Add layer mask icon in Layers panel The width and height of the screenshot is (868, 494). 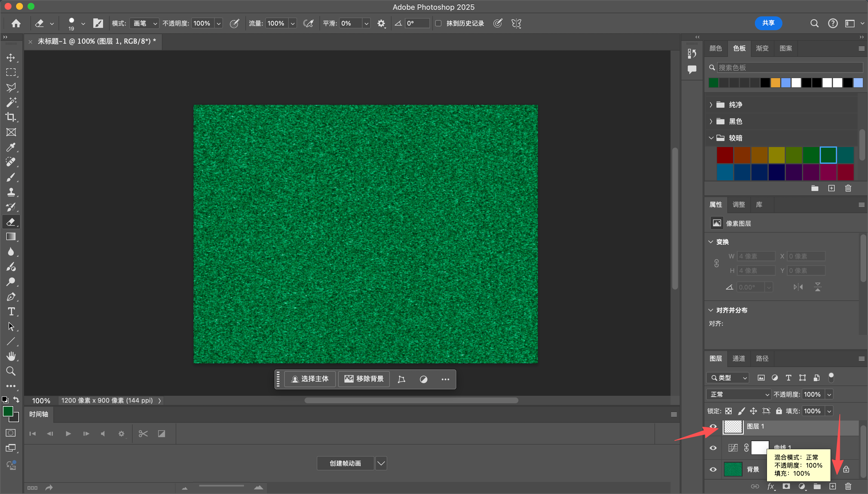786,486
